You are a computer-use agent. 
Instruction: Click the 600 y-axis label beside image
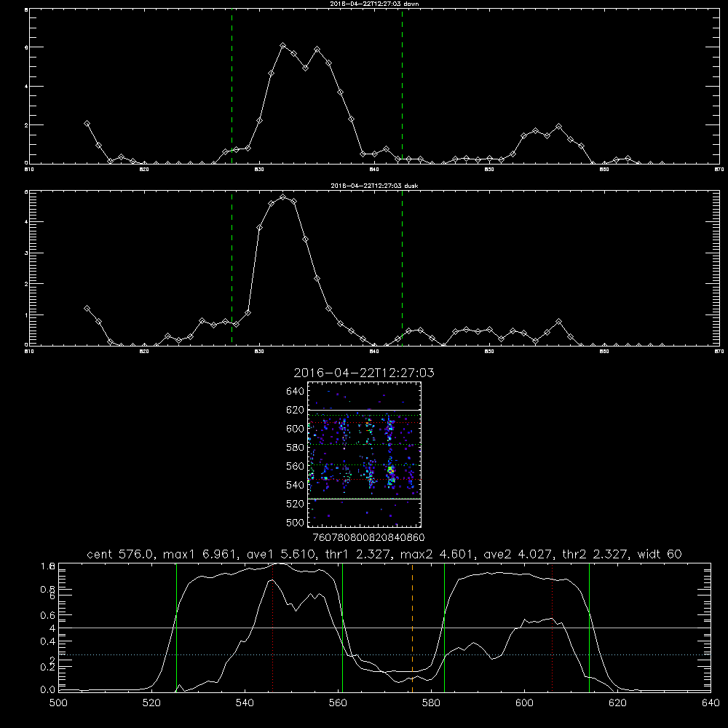coord(296,429)
